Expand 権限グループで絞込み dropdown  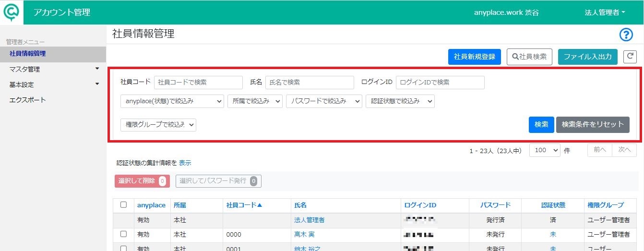[x=158, y=125]
